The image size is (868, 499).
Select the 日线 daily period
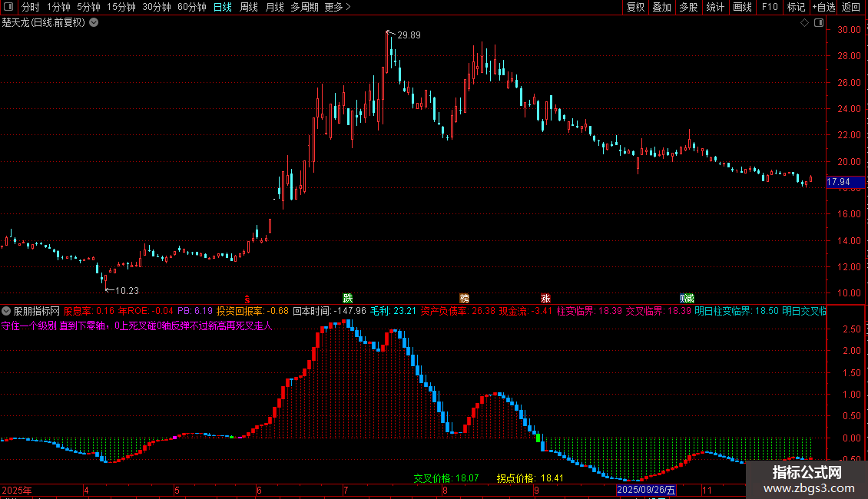(223, 7)
